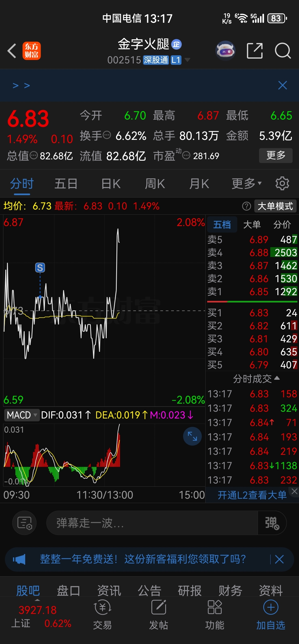
Task: Share the stock page via share icon
Action: point(255,51)
